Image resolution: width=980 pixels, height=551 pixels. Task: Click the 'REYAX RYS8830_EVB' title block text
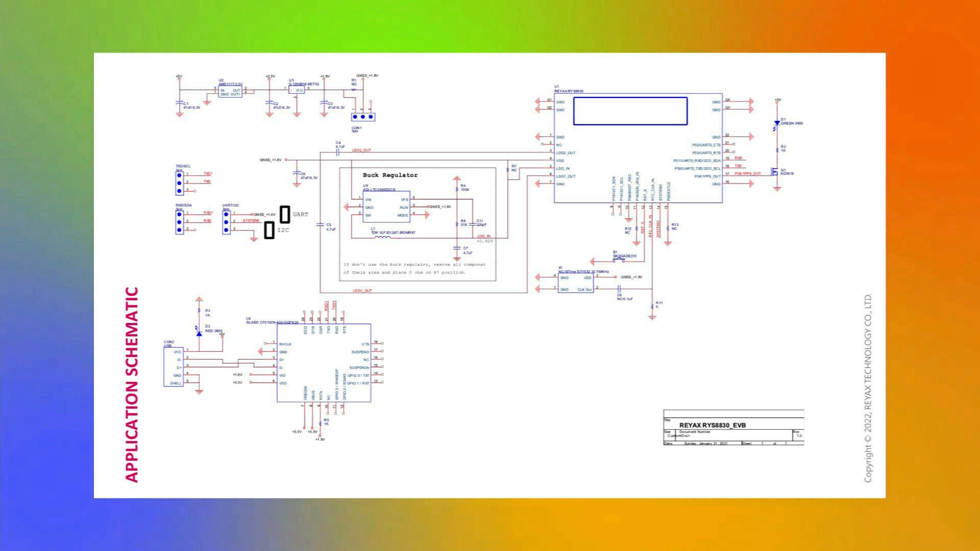point(713,425)
